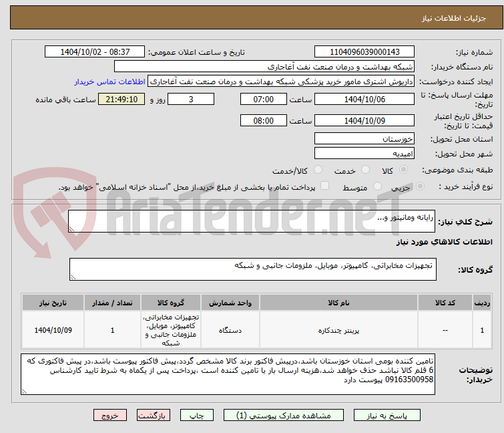504x433 pixels.
Task: Click the توضیحات خریدار text area
Action: pyautogui.click(x=228, y=374)
